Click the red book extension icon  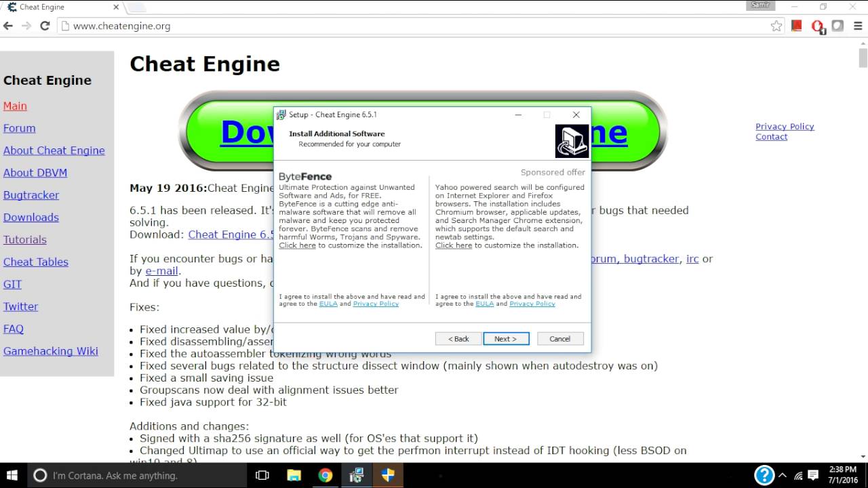(x=797, y=26)
